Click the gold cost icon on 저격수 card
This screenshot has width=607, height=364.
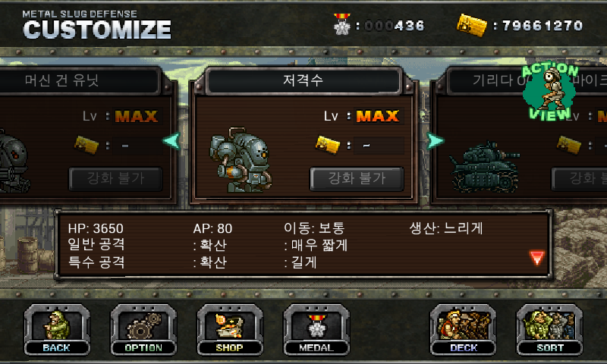[x=327, y=145]
